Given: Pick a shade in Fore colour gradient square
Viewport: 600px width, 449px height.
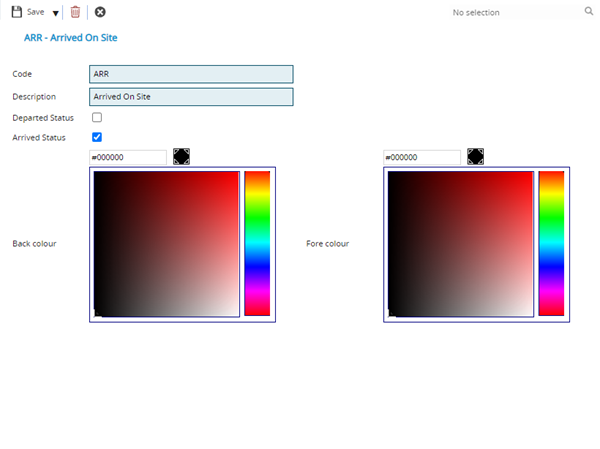Looking at the screenshot, I should point(460,243).
